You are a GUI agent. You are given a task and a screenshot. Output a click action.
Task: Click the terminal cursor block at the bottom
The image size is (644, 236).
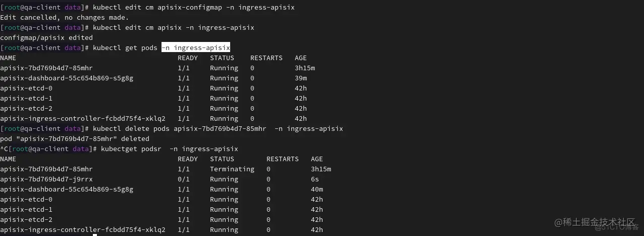[95, 234]
